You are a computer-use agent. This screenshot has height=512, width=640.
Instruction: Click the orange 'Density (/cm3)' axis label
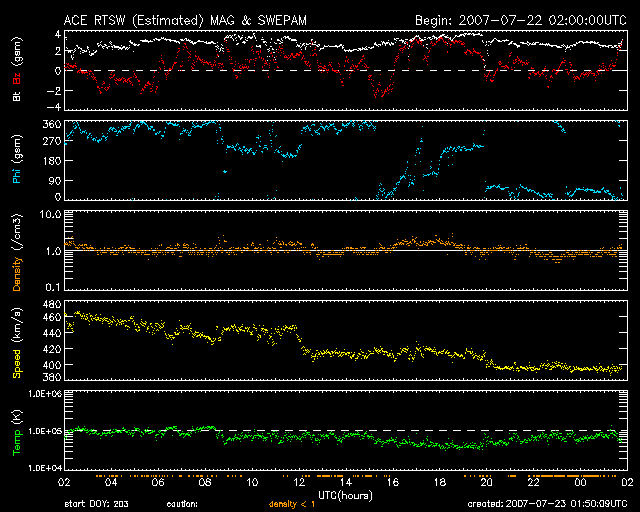tap(17, 252)
